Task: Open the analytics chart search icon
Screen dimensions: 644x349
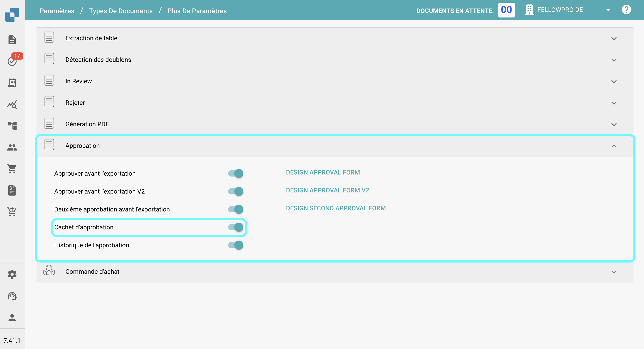Action: click(12, 105)
